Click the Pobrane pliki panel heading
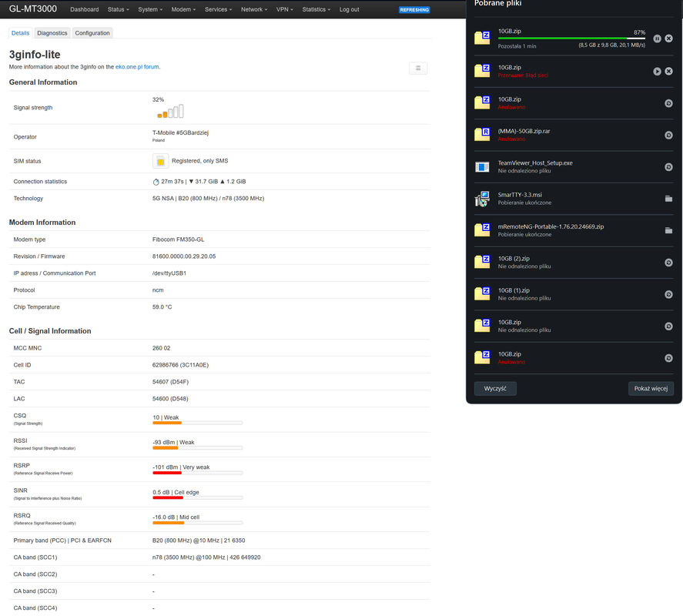 [x=498, y=4]
